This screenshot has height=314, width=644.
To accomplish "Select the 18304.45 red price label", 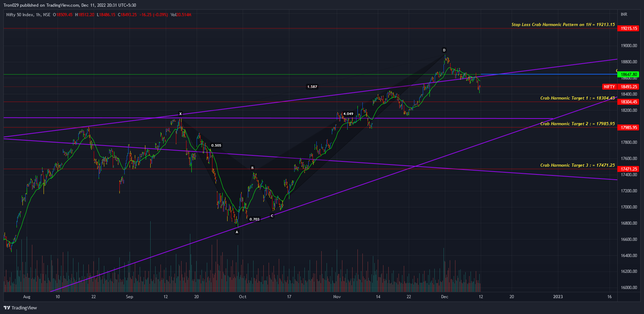I will [x=628, y=102].
